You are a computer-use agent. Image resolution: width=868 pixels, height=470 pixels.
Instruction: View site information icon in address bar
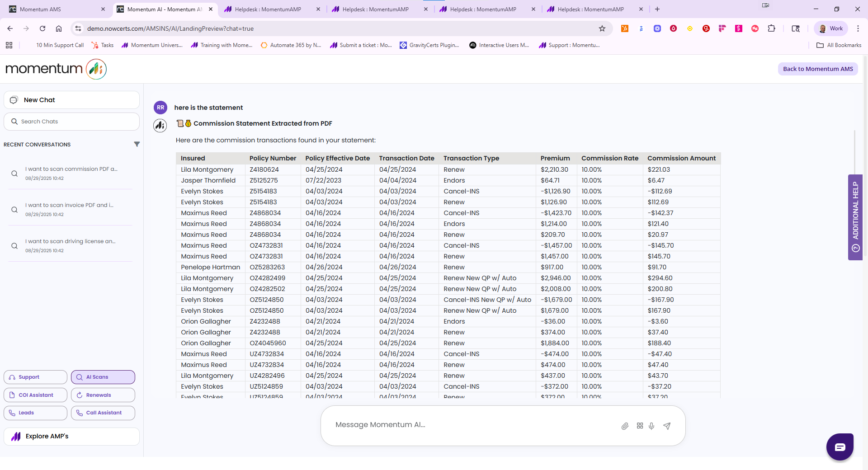78,28
